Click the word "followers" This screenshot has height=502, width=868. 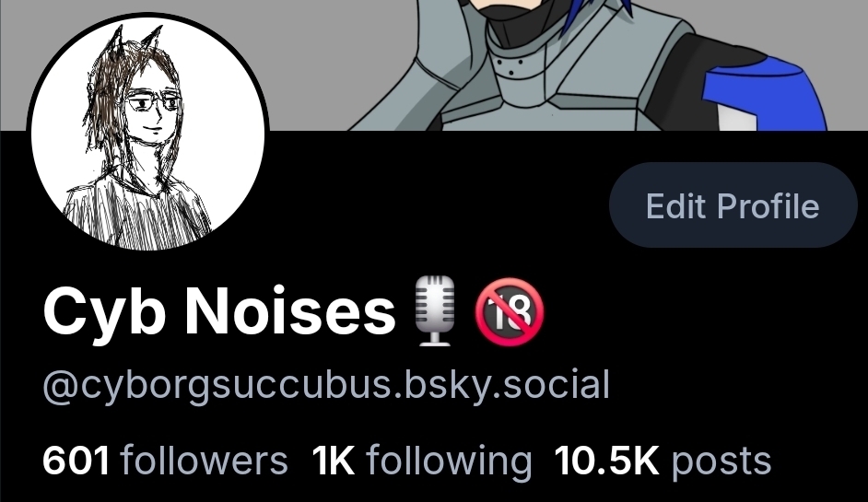pyautogui.click(x=204, y=461)
